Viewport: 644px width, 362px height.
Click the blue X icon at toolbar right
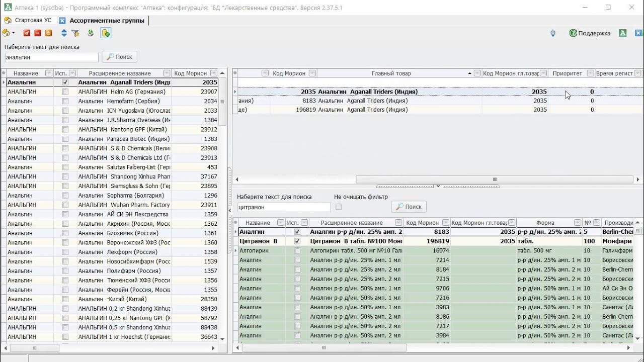638,33
